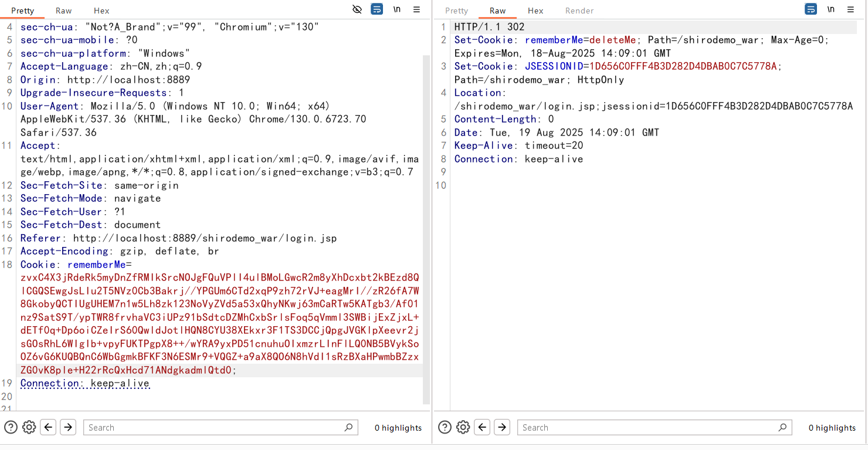868x450 pixels.
Task: Switch request view to Raw tab
Action: 64,11
